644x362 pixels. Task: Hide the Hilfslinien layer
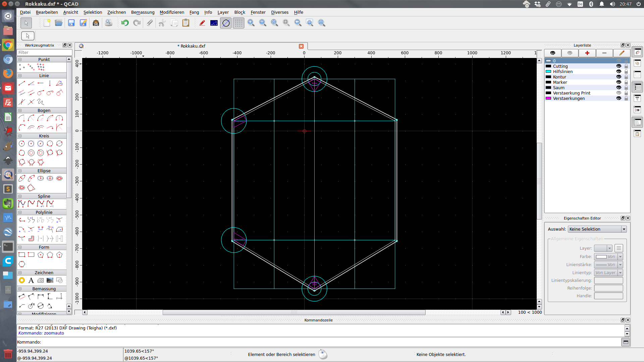click(x=619, y=71)
